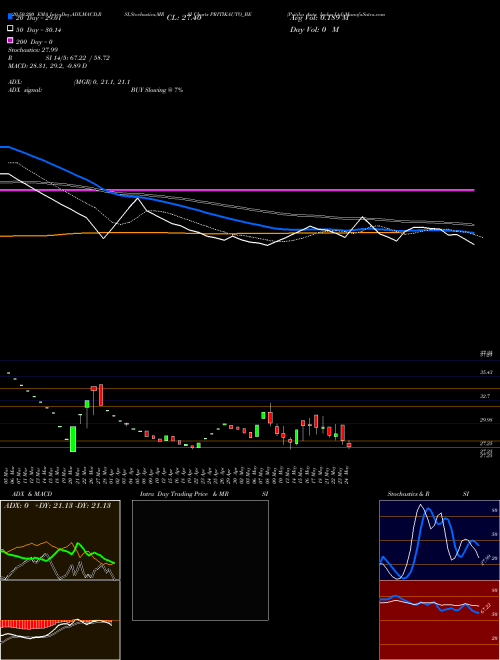
Task: Select the 'Stochastics: 27.99' readout
Action: 33,50
